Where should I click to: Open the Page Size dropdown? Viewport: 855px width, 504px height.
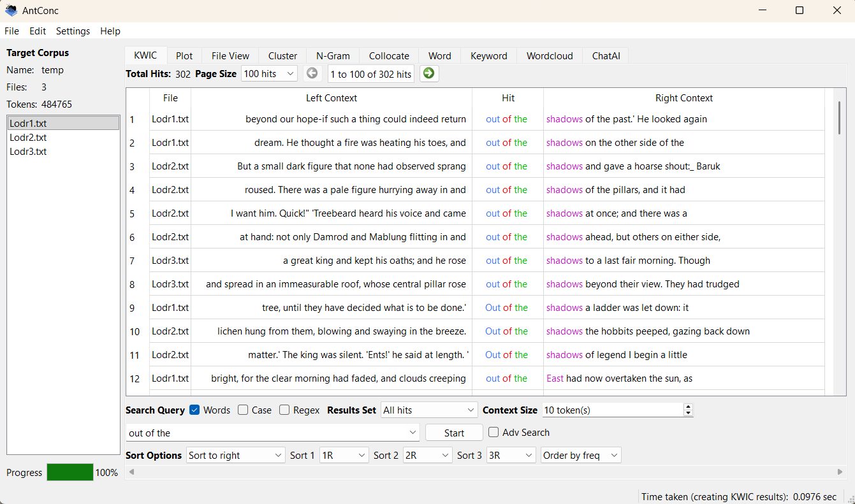click(269, 74)
